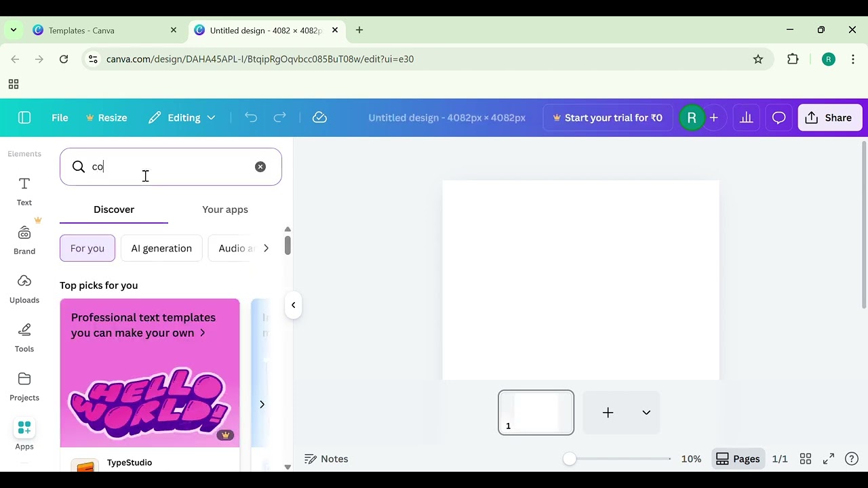The image size is (868, 488).
Task: Add a new page with plus
Action: click(608, 413)
